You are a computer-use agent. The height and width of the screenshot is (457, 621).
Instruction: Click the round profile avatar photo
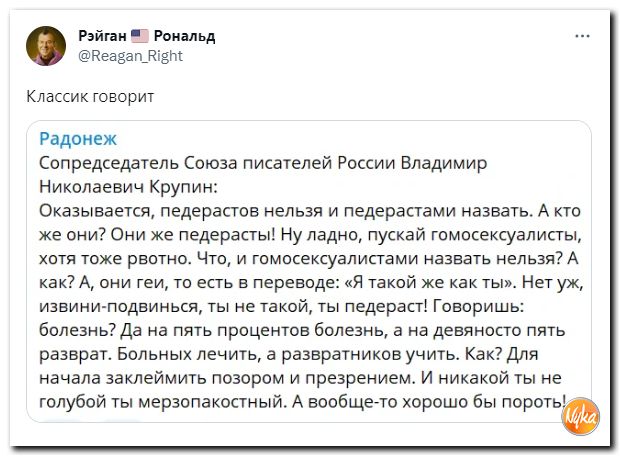[46, 46]
